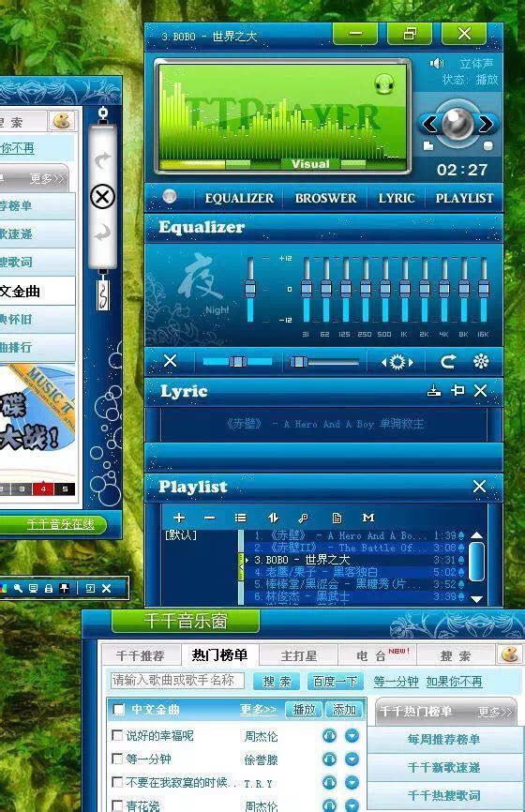
Task: Open the 等一分钟 link
Action: tap(396, 682)
